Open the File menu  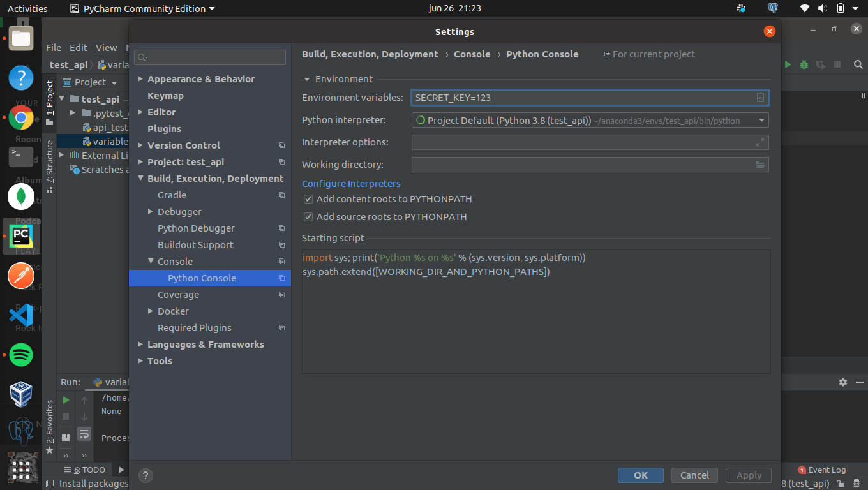[54, 48]
